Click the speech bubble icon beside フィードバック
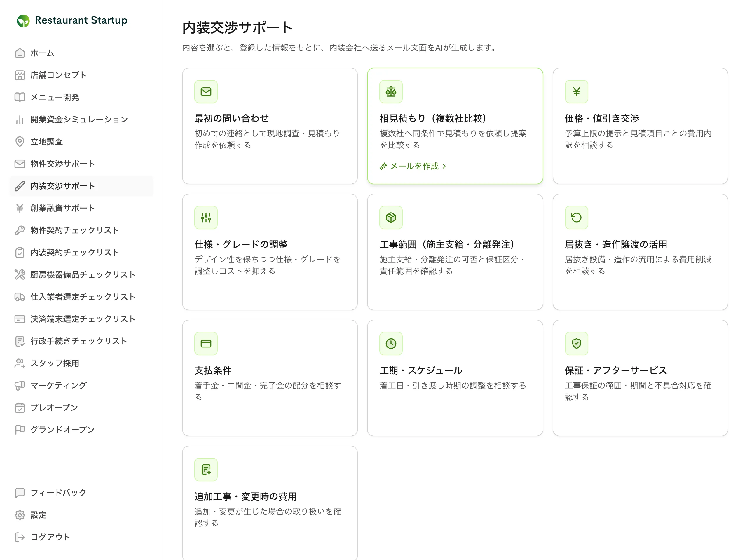The width and height of the screenshot is (747, 560). coord(20,493)
